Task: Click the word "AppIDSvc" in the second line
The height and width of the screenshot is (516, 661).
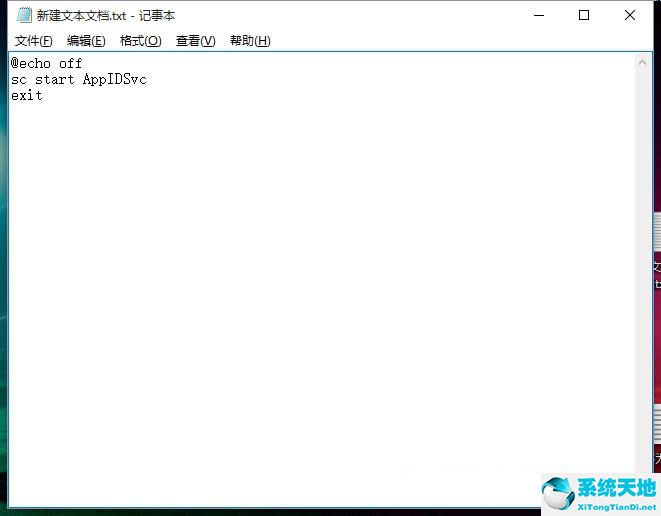Action: [x=114, y=79]
